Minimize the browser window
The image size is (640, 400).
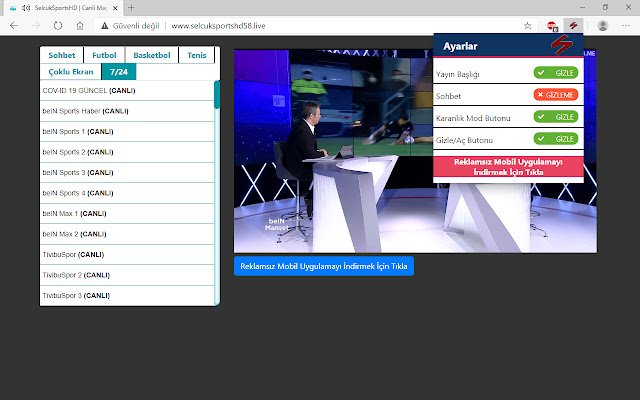coord(582,7)
